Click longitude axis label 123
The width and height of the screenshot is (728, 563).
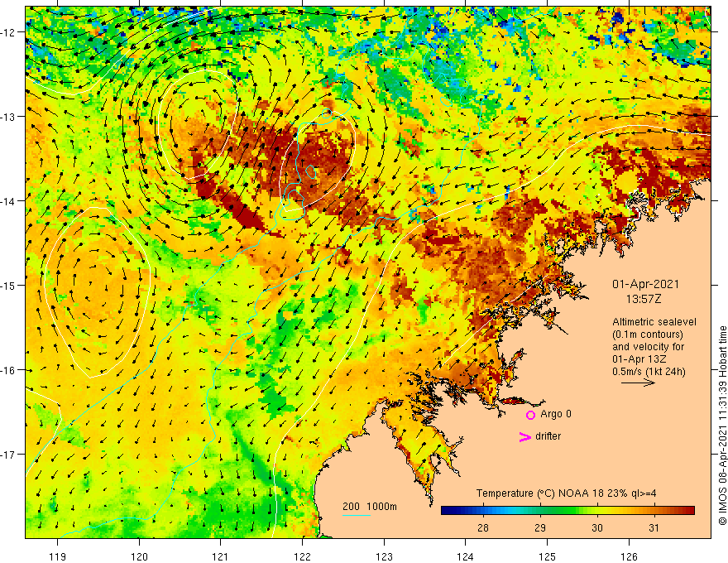pyautogui.click(x=384, y=556)
